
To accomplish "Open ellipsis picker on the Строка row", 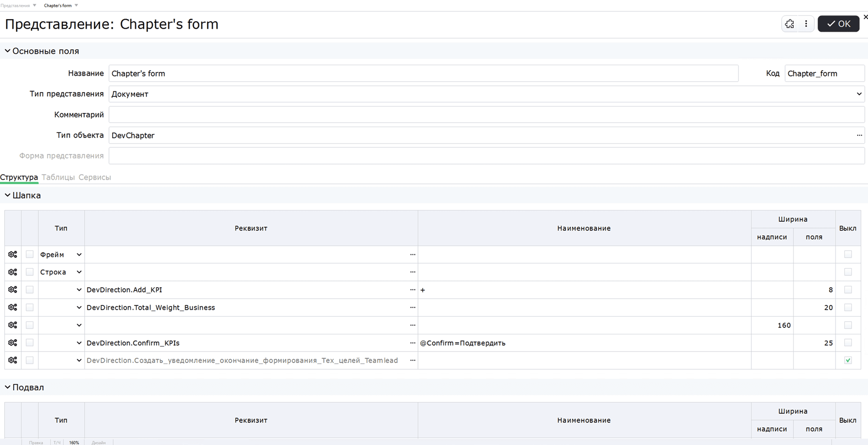I will pos(412,272).
